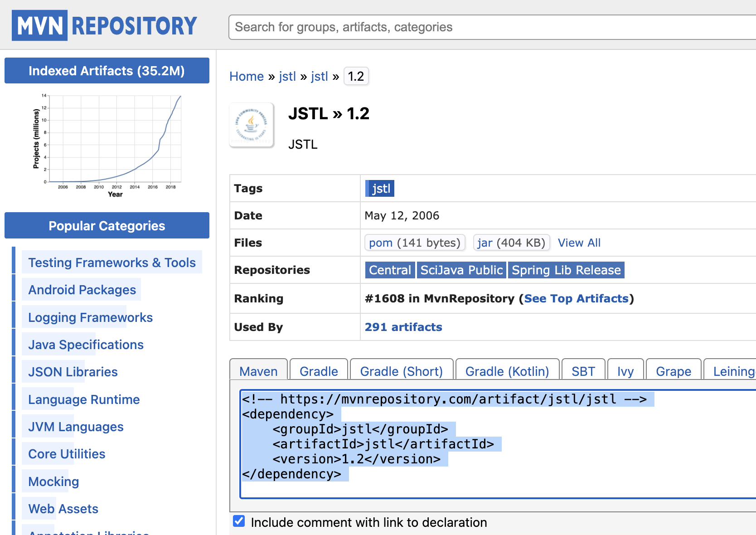Image resolution: width=756 pixels, height=535 pixels.
Task: Open Web Assets category
Action: (63, 509)
